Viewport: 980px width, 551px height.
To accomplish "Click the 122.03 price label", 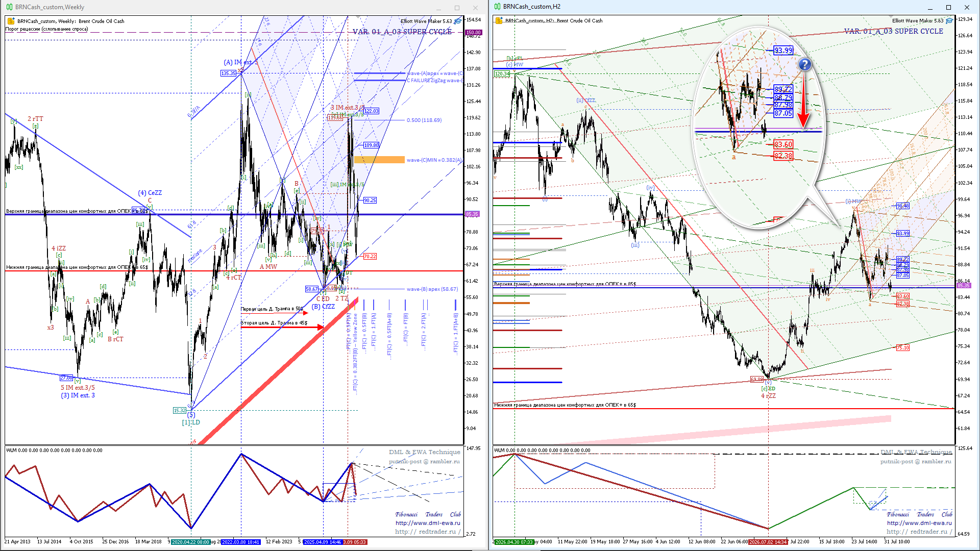I will tap(371, 111).
